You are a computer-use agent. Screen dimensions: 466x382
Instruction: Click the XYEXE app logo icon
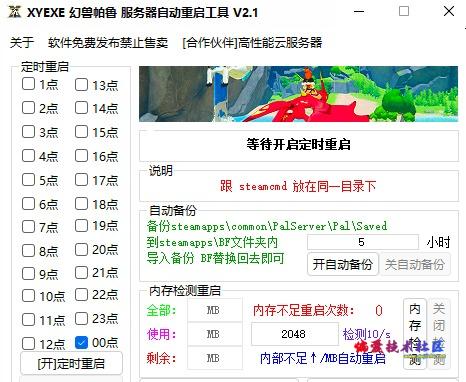14,12
